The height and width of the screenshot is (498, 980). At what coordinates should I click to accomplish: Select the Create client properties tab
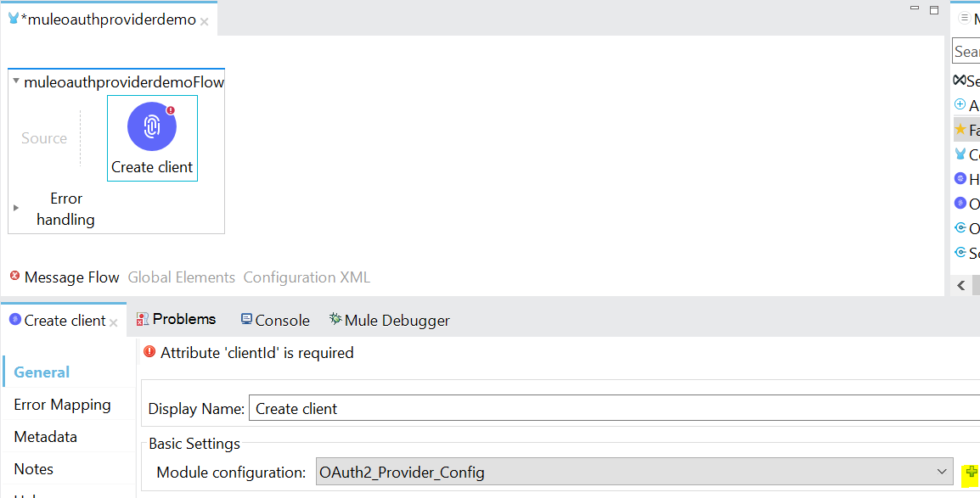(65, 320)
